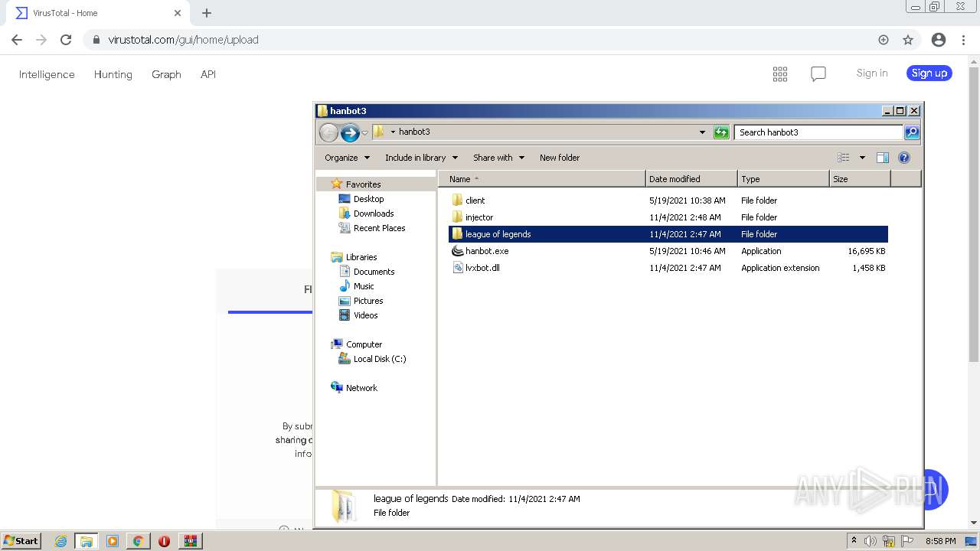Bookmark this page with star icon
980x551 pixels.
(x=908, y=40)
